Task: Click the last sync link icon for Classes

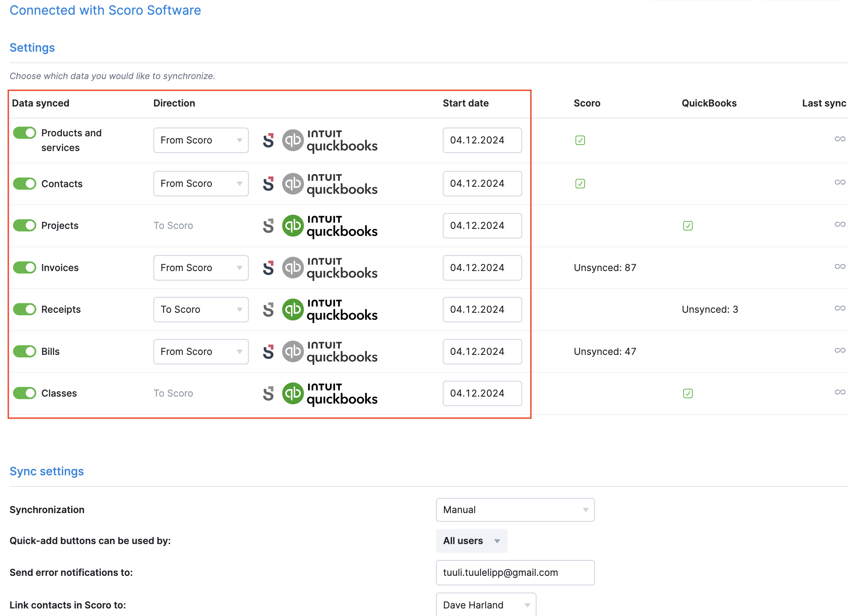Action: [840, 392]
